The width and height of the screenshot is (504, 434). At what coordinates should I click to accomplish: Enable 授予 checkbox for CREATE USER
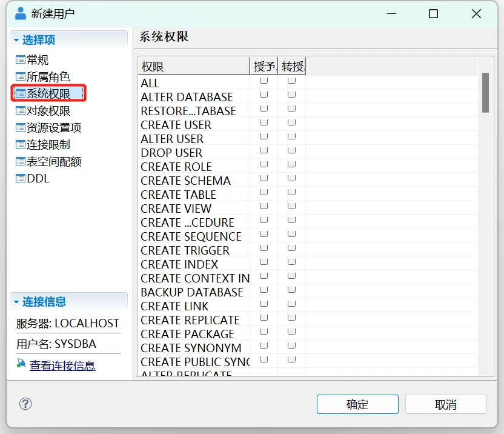tap(264, 122)
